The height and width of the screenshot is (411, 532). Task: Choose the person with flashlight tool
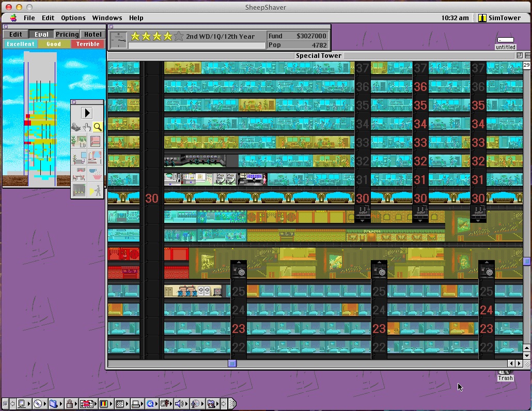(x=96, y=190)
